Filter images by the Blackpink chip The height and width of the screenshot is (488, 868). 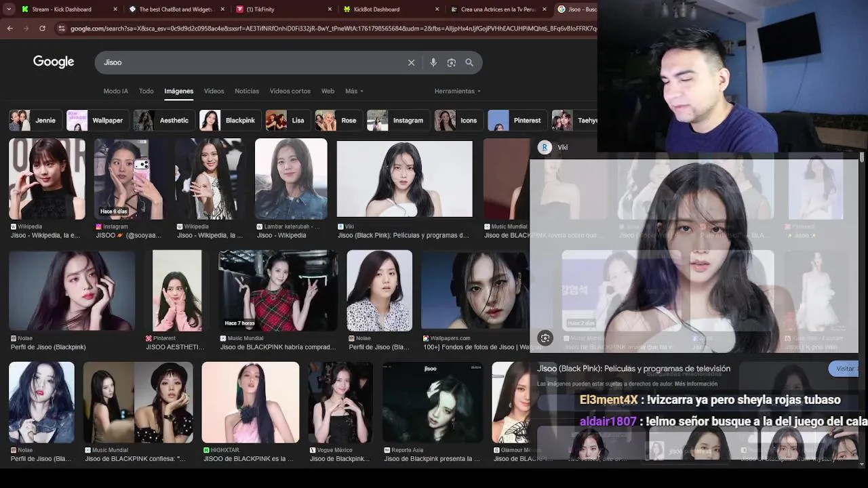229,120
